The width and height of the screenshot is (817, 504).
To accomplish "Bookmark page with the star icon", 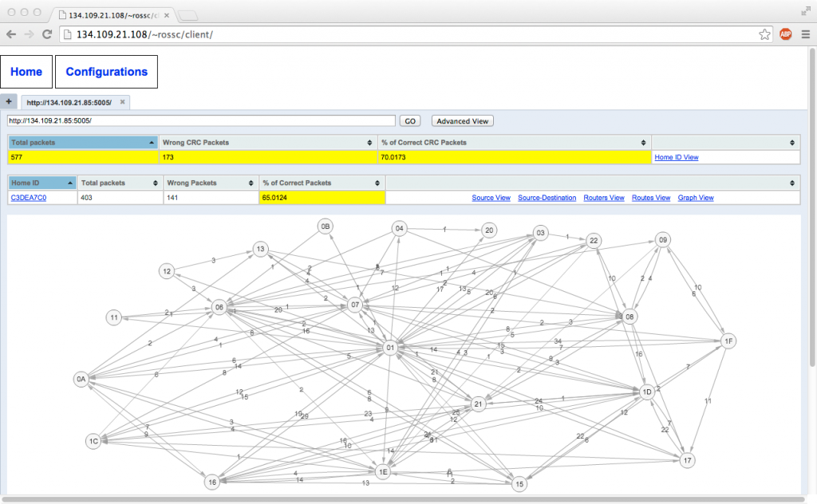I will point(764,34).
